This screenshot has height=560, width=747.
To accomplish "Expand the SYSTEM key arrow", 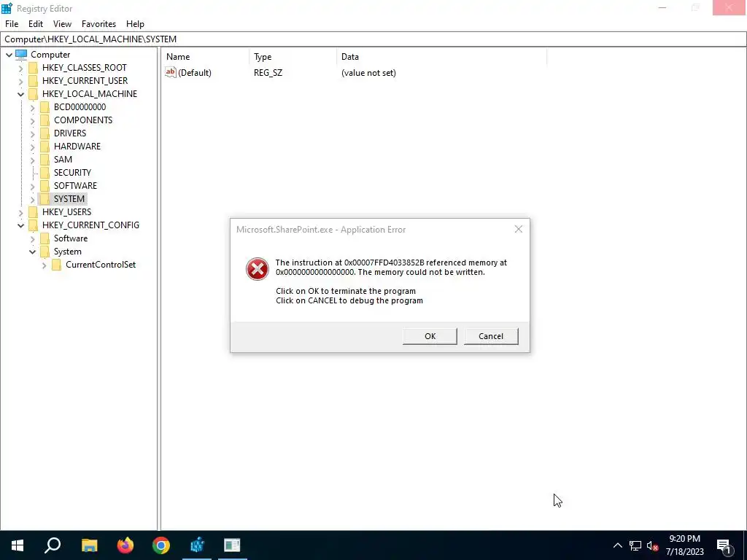I will point(32,199).
